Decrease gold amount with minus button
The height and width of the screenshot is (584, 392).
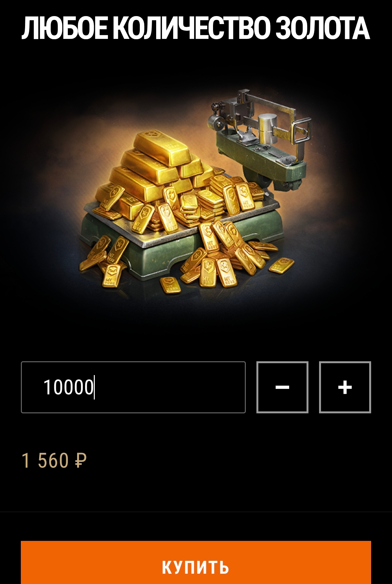[x=282, y=387]
